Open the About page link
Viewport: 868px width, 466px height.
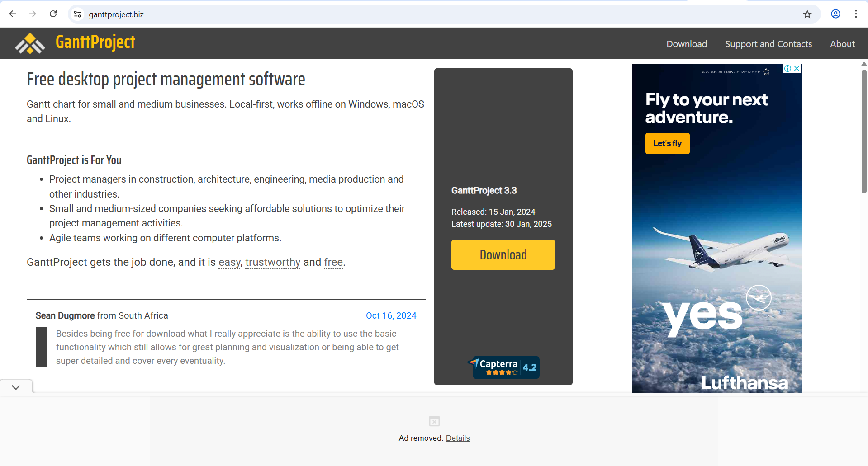point(842,44)
